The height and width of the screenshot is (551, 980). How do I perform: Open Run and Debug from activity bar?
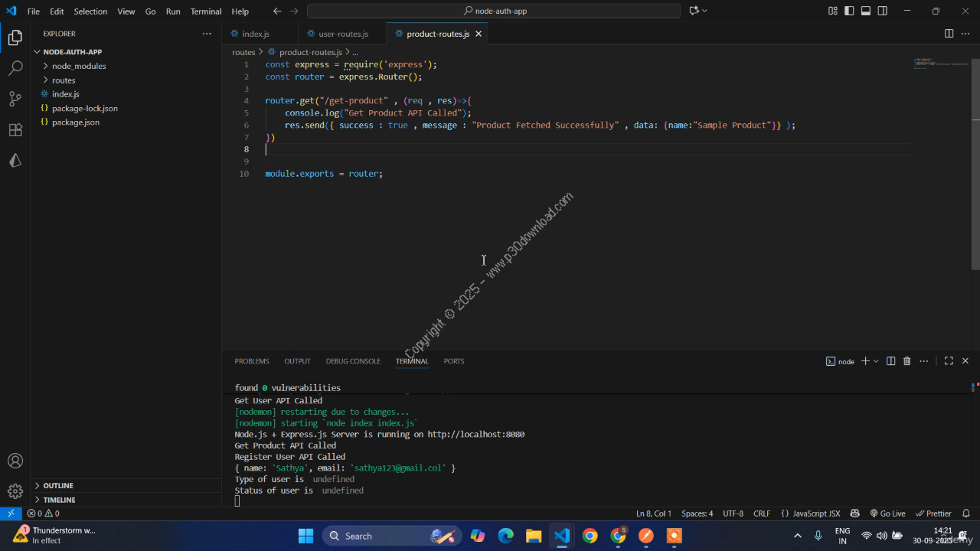coord(15,161)
